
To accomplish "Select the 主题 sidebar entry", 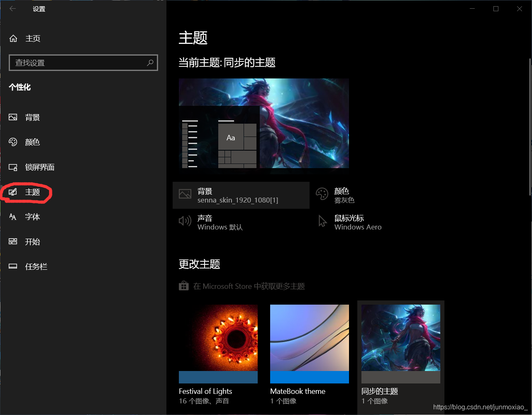I will point(83,192).
